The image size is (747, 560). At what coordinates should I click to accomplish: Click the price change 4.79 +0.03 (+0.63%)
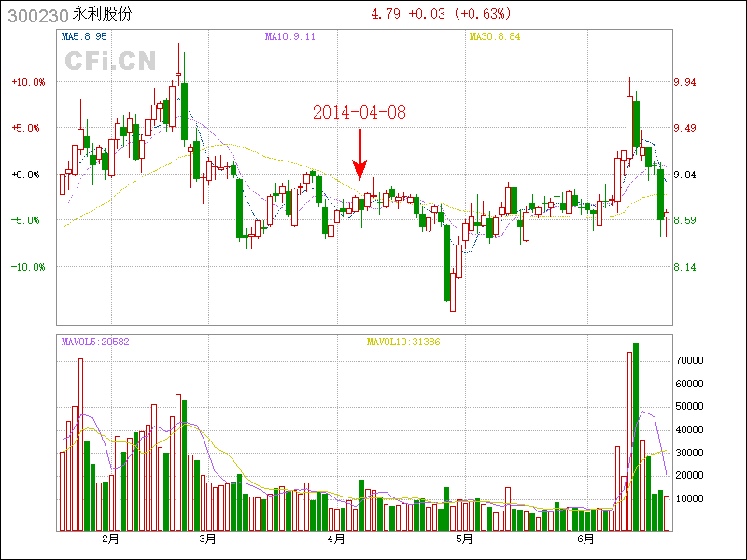tap(441, 14)
